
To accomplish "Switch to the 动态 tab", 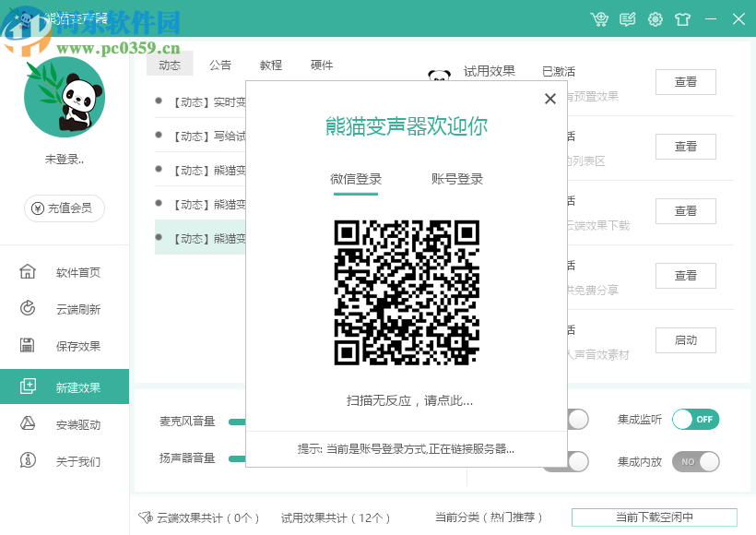I will click(170, 65).
